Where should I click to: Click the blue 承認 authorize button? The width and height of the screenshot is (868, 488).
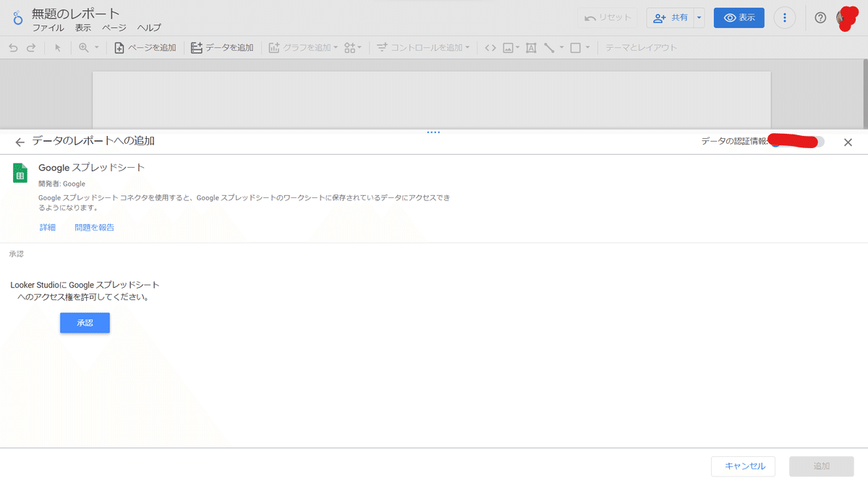point(85,323)
